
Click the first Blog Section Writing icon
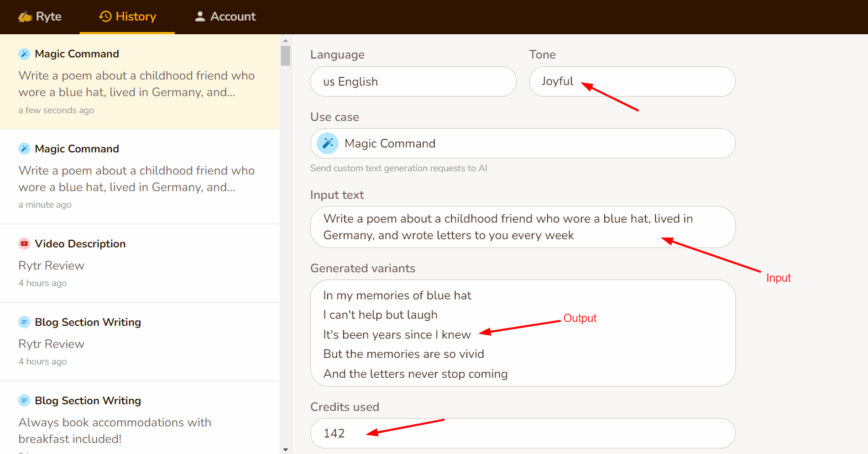(x=24, y=322)
